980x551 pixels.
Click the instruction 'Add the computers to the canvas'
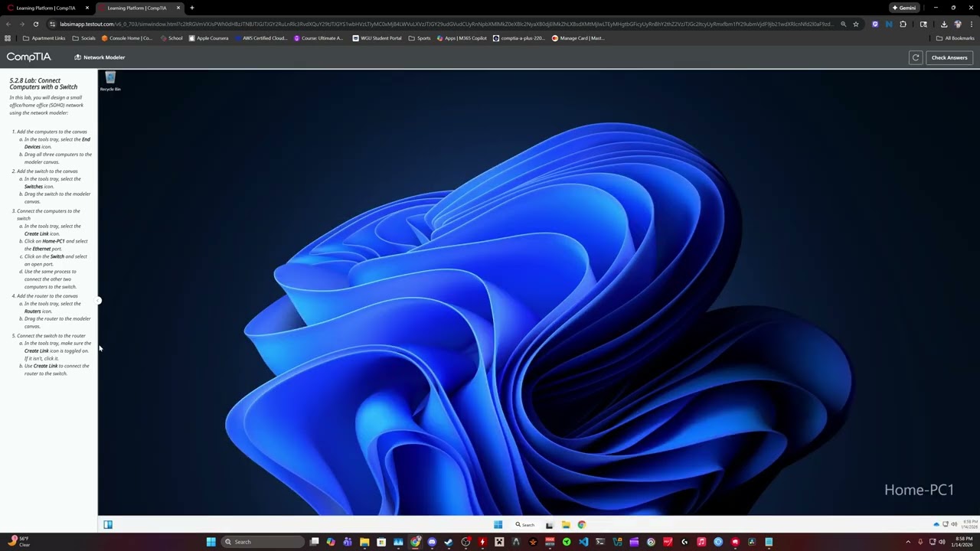[x=52, y=132]
